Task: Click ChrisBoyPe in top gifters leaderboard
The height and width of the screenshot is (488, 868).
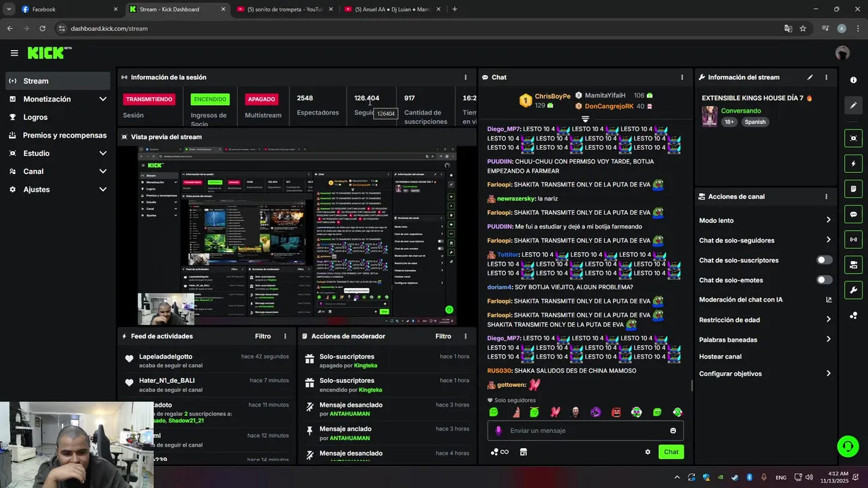Action: coord(552,96)
